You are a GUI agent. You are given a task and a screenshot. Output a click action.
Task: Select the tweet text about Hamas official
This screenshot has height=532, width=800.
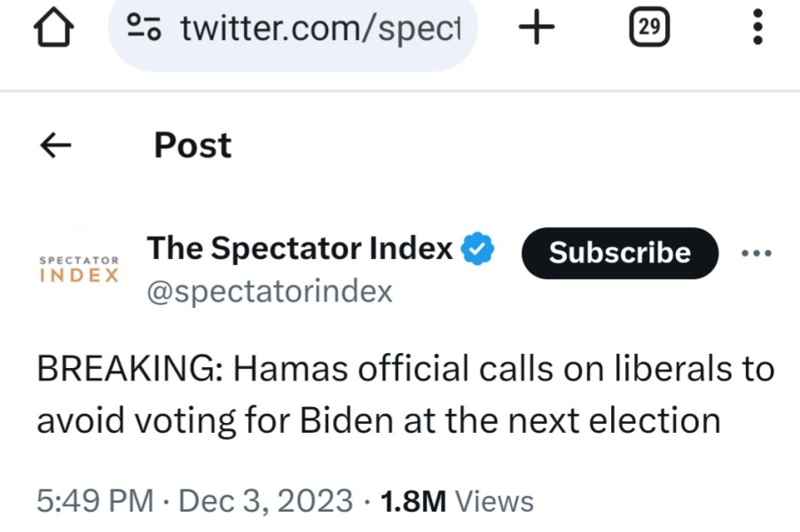pyautogui.click(x=399, y=394)
